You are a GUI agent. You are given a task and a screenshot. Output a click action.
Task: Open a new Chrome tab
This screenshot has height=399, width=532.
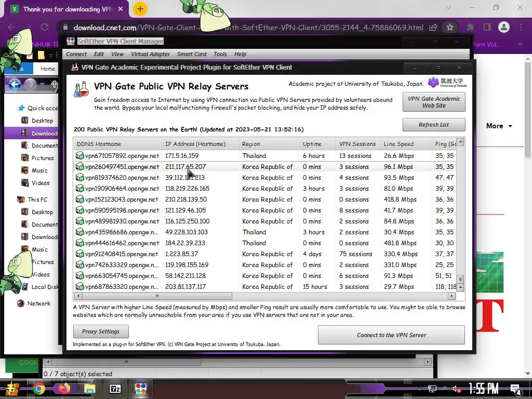[140, 9]
